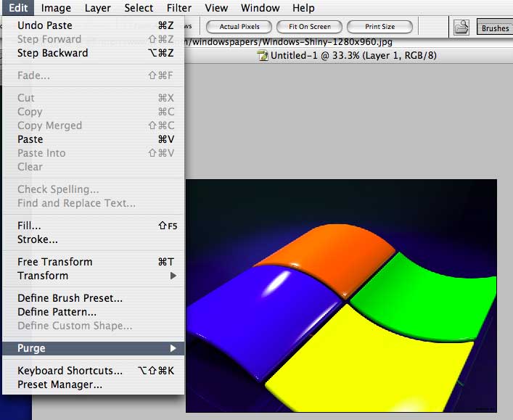Open the Window menu
This screenshot has height=420, width=513.
[x=260, y=7]
